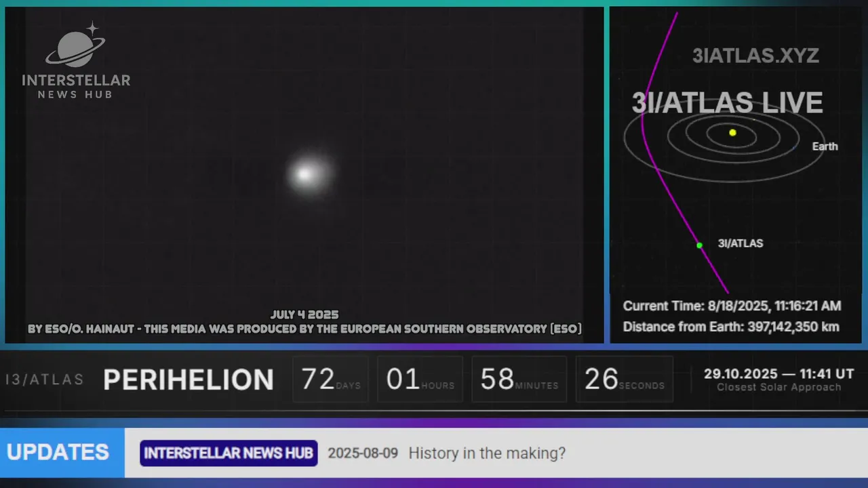Click the Distance from Earth 397,142,350 km readout
868x488 pixels.
tap(731, 327)
